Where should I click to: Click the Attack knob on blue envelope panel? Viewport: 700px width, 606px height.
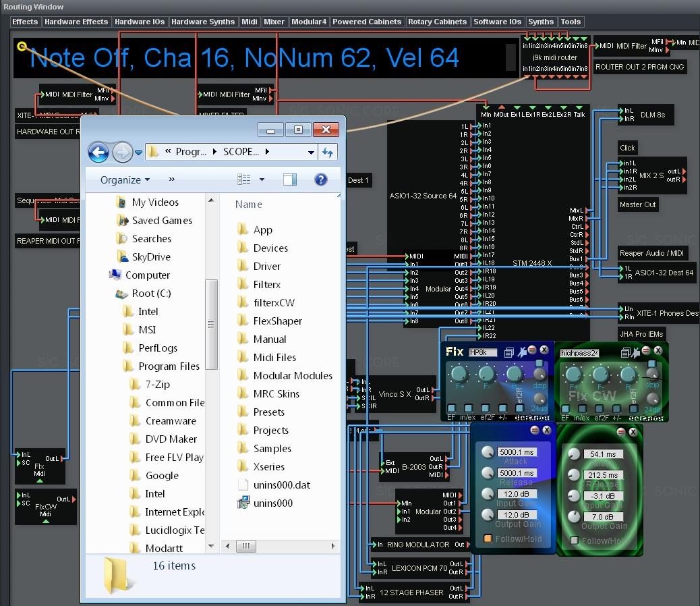pyautogui.click(x=487, y=452)
